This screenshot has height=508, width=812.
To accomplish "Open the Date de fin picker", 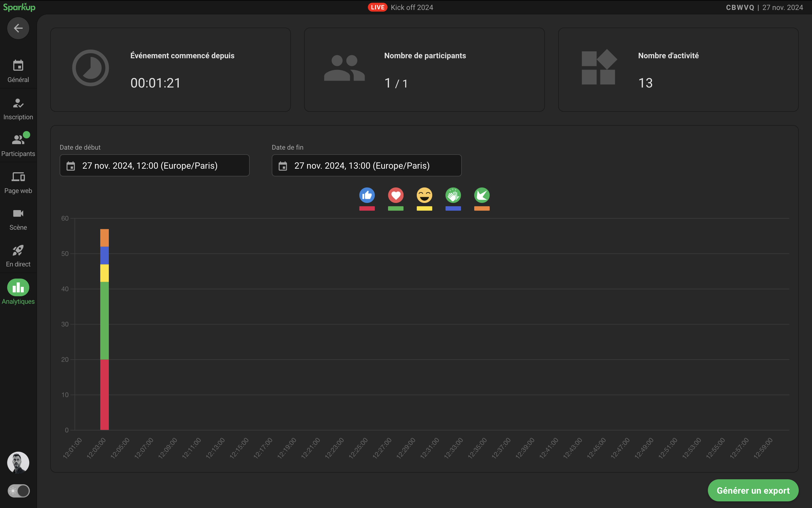I will [x=366, y=165].
